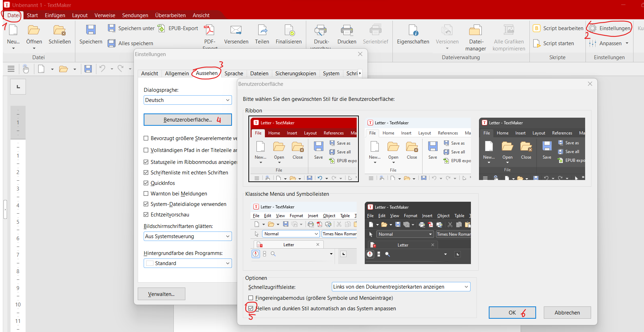644x332 pixels.
Task: Select dark classic menus style thumbnail
Action: point(418,233)
